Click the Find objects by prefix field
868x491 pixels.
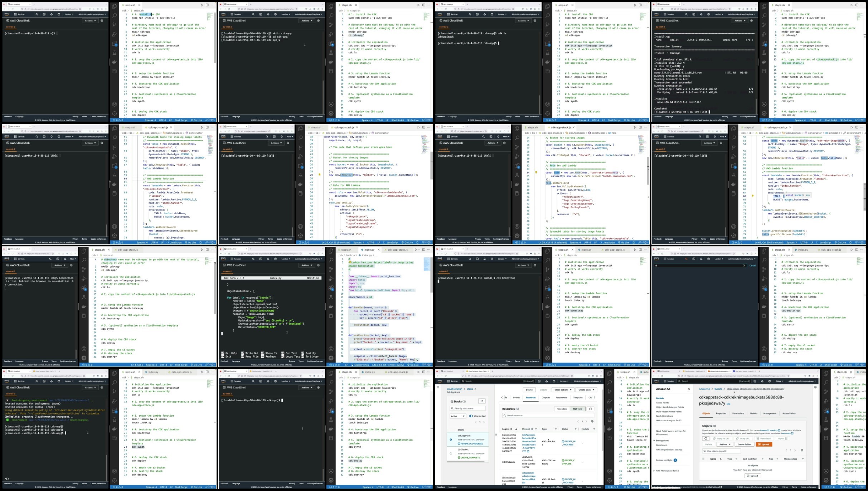coord(721,451)
